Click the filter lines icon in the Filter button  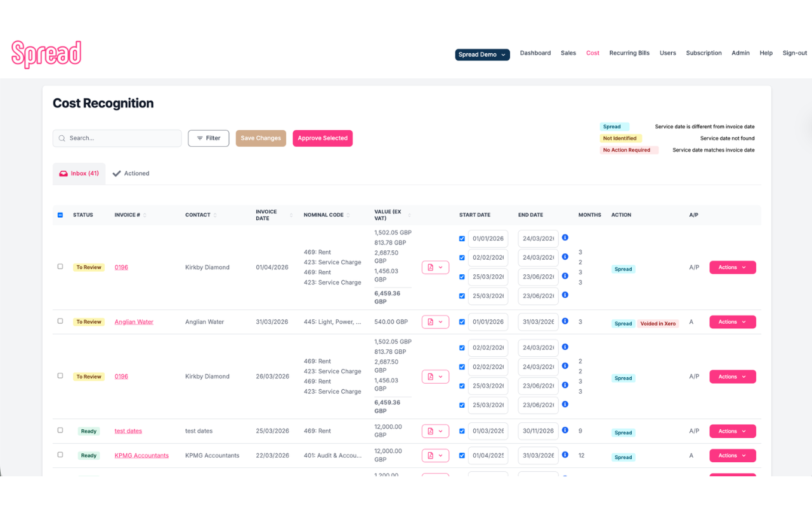(199, 138)
